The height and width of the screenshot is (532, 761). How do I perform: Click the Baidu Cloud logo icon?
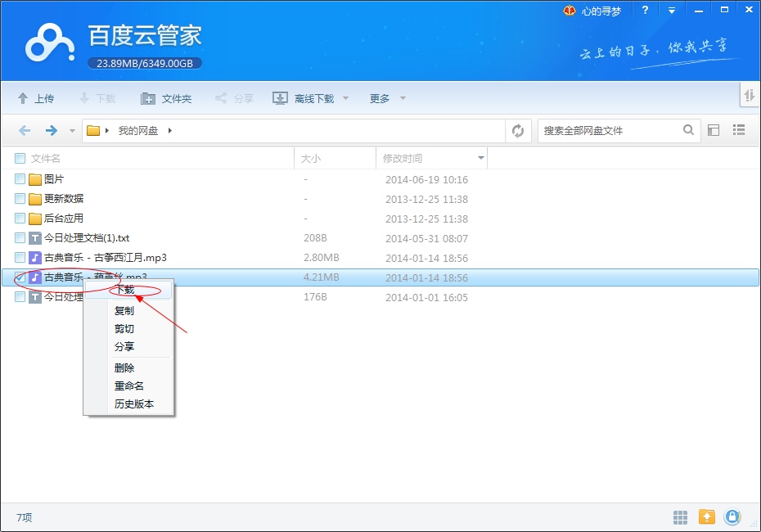(x=51, y=44)
